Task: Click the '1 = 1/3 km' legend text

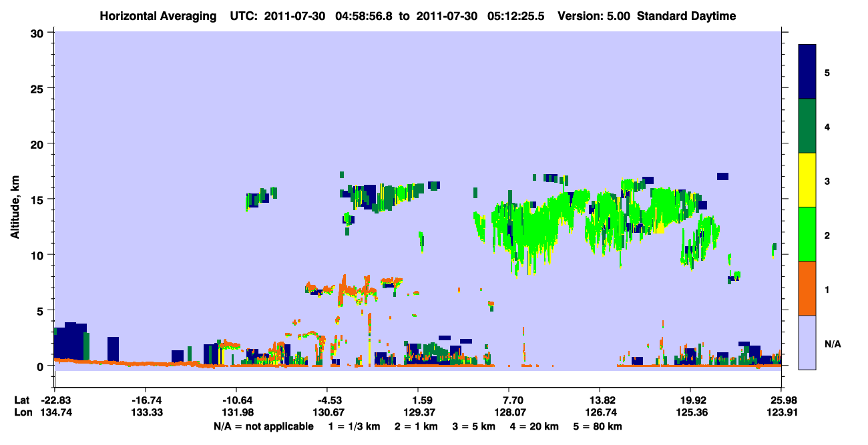Action: (355, 426)
